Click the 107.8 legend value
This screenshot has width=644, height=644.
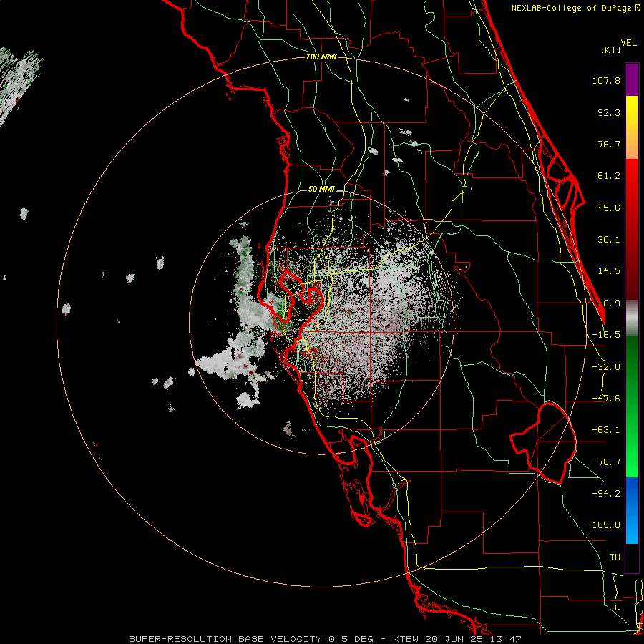(606, 80)
